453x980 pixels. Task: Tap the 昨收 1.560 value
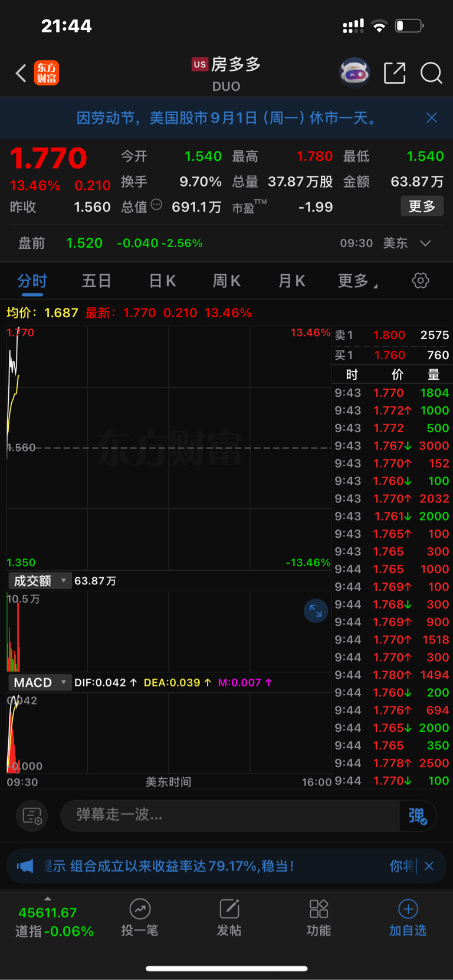[x=92, y=207]
